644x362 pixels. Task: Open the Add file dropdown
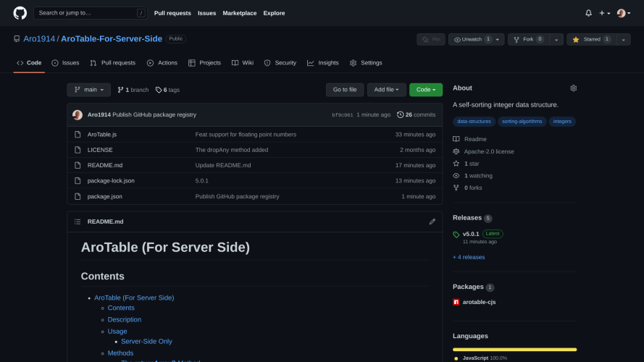click(x=387, y=90)
